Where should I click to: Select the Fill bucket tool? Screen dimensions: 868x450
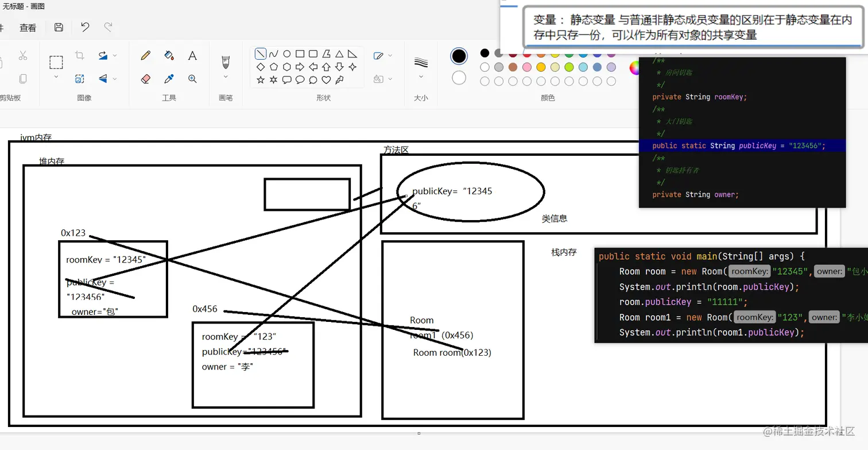click(169, 55)
